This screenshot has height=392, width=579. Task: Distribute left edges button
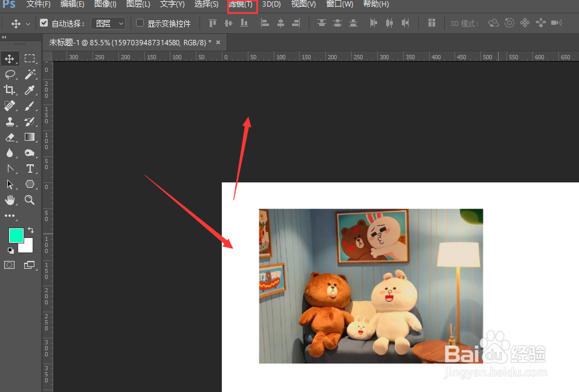(374, 23)
